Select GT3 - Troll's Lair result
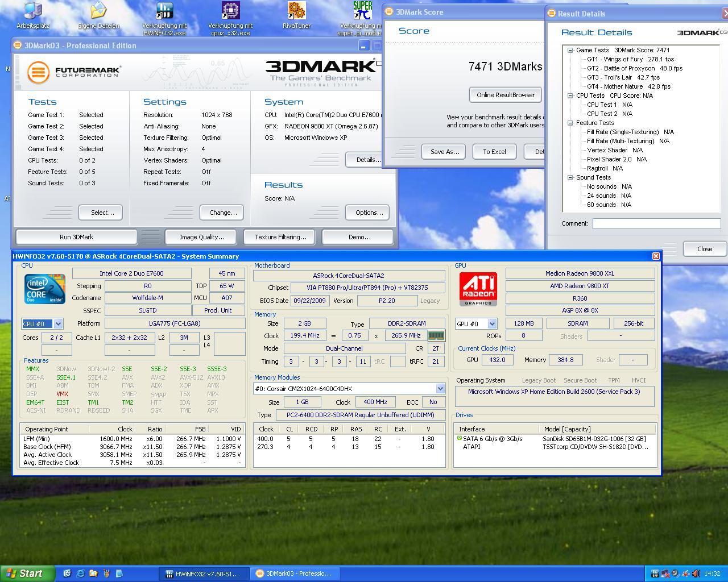 tap(623, 77)
